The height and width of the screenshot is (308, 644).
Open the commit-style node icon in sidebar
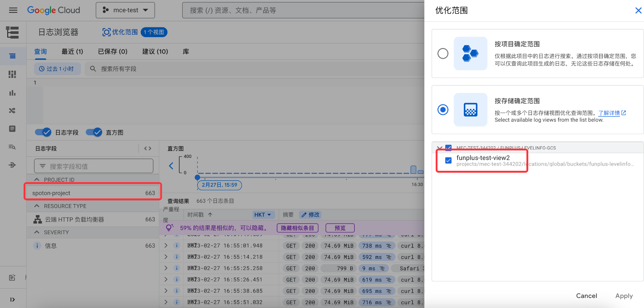click(12, 165)
